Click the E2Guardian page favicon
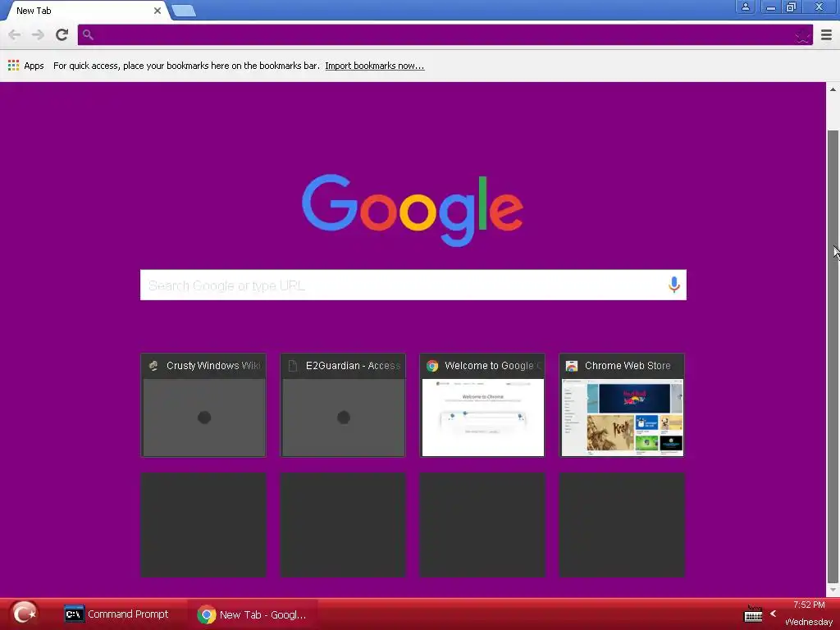 293,366
